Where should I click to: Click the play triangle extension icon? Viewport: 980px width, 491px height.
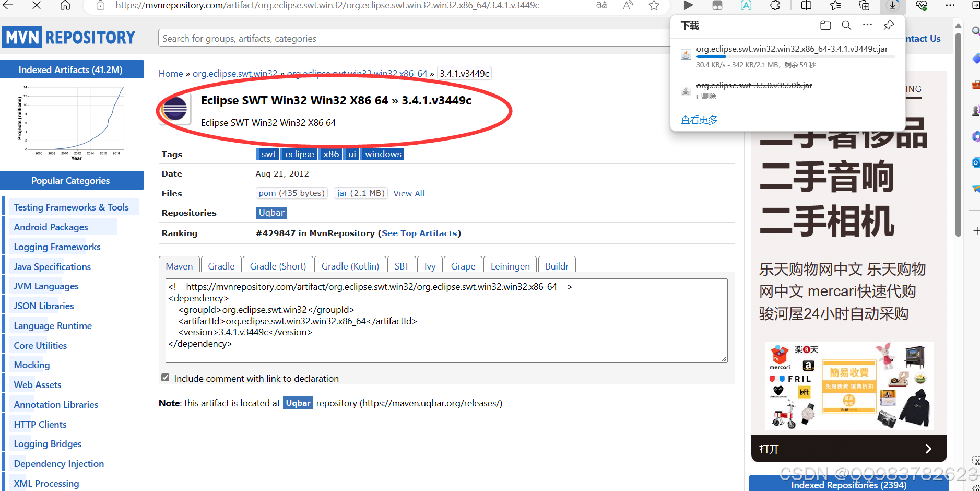(688, 5)
